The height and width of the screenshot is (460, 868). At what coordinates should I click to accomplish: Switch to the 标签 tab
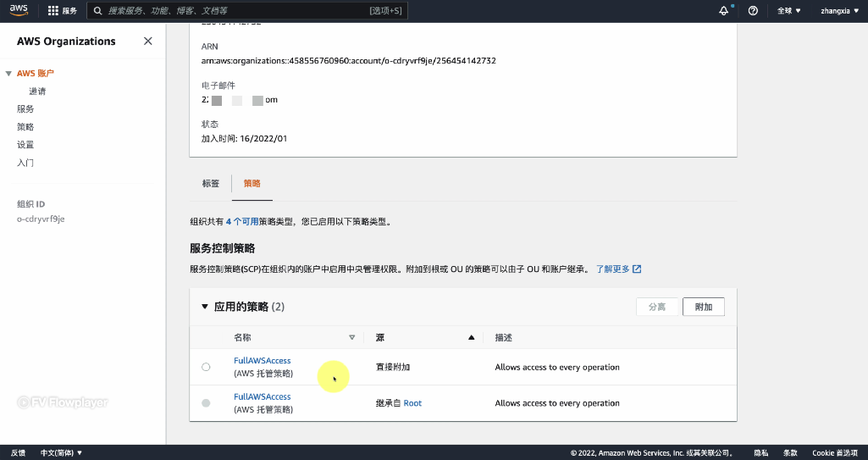coord(211,183)
